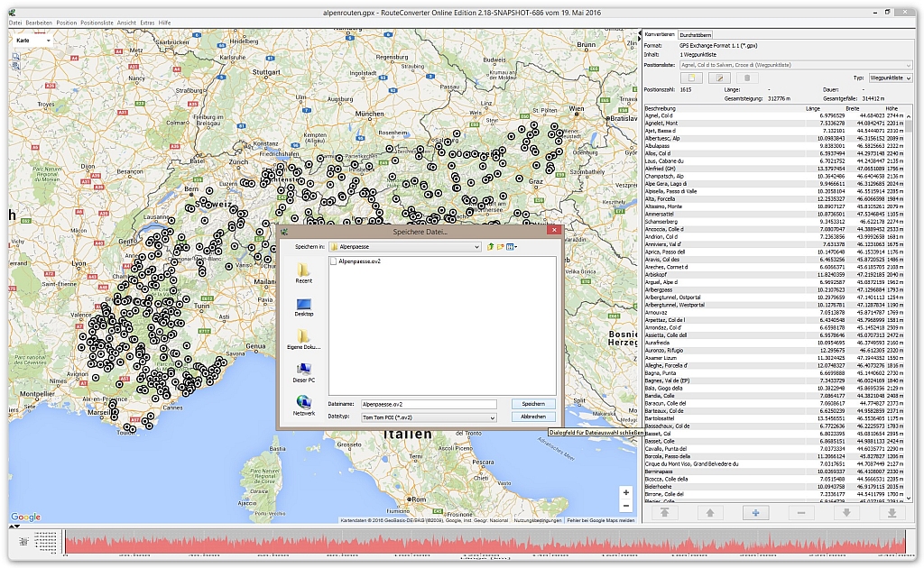The height and width of the screenshot is (568, 924).
Task: Open the Positionsliste menu
Action: click(97, 21)
